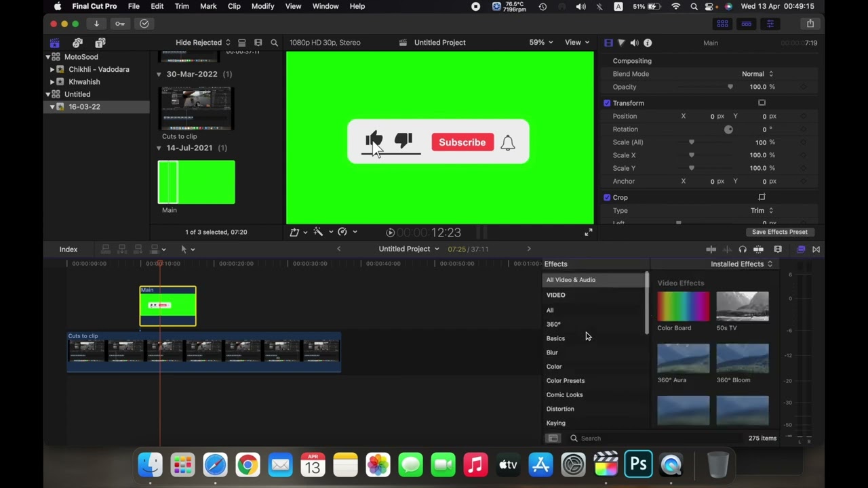Select the Keying effects category
Screen dimensions: 868x488
pyautogui.click(x=555, y=423)
